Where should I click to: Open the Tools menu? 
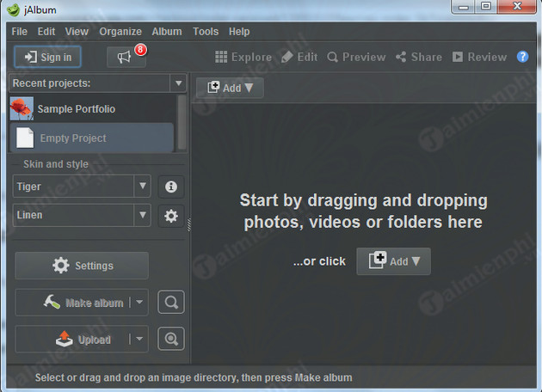coord(206,32)
